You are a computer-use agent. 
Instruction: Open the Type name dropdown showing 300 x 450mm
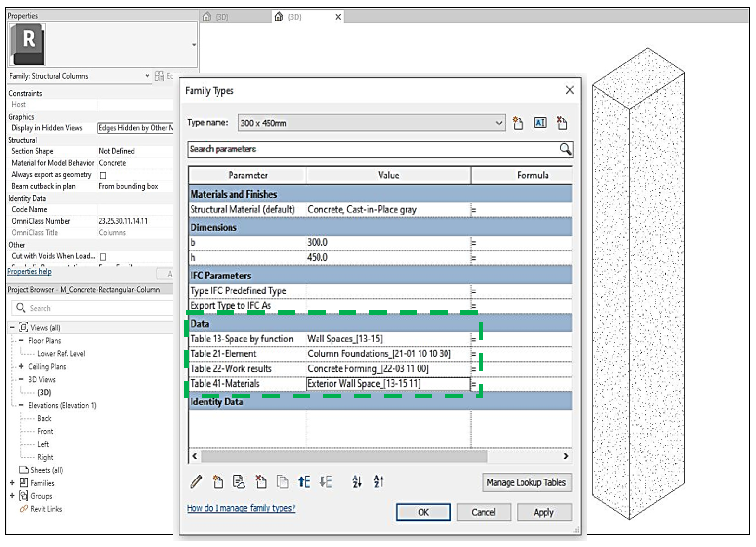[x=499, y=123]
